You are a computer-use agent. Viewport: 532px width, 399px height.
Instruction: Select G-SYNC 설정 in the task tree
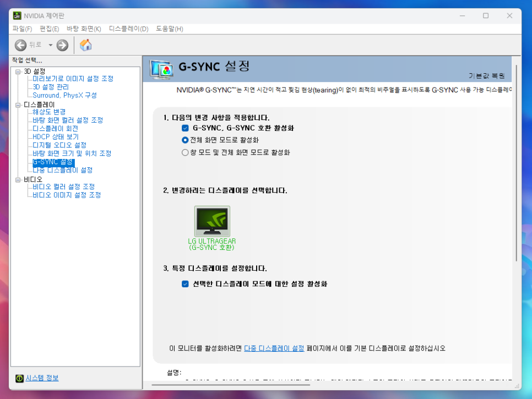point(53,162)
